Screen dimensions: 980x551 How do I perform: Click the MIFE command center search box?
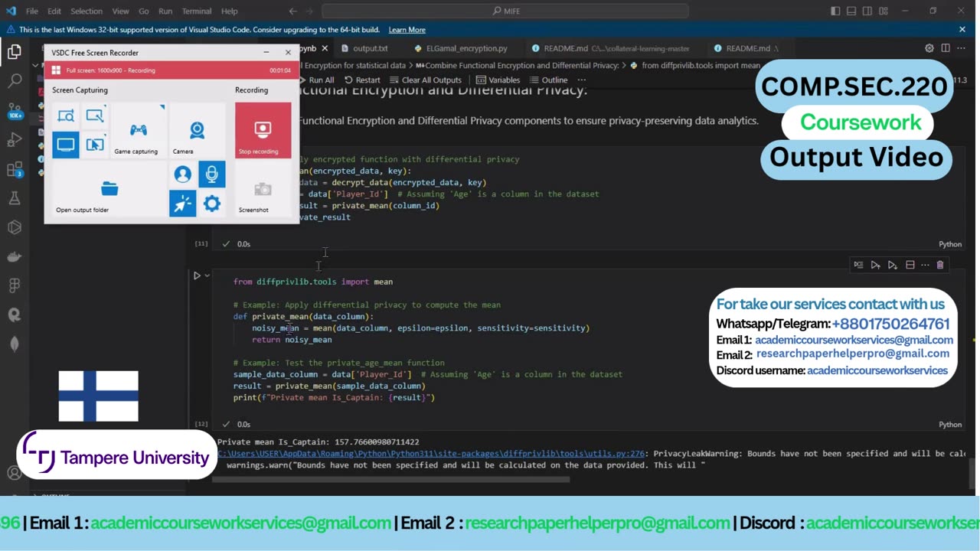(505, 11)
